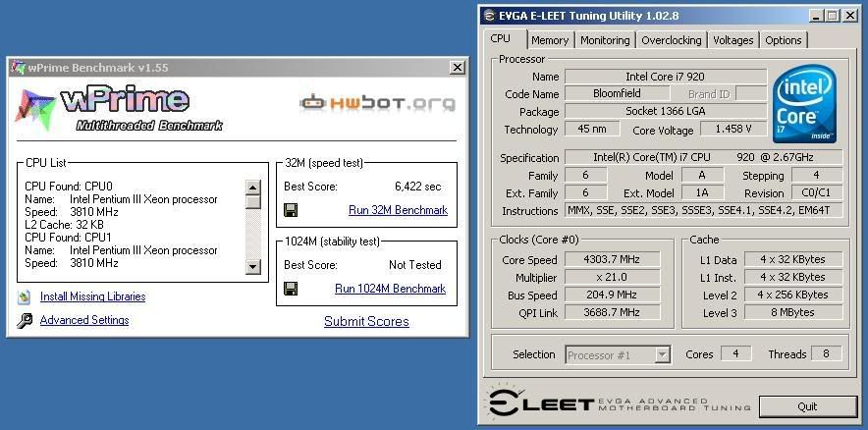Click the CPU Found: CPU1 line

pos(69,238)
